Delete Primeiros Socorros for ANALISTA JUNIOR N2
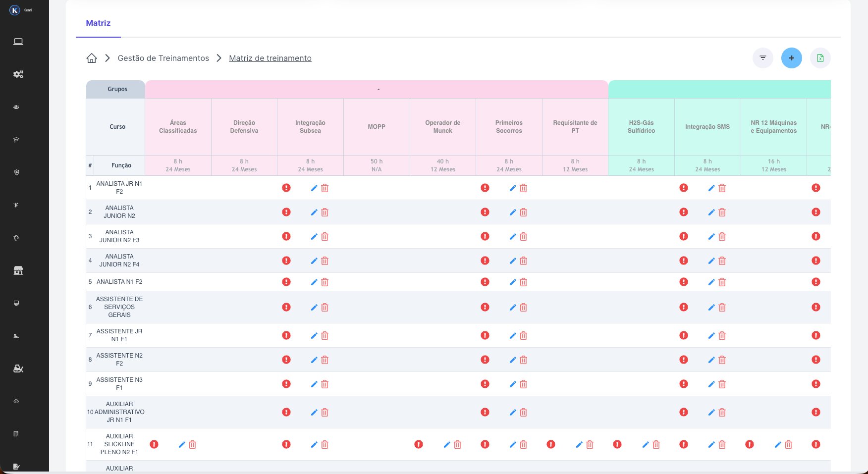Image resolution: width=868 pixels, height=474 pixels. coord(523,212)
